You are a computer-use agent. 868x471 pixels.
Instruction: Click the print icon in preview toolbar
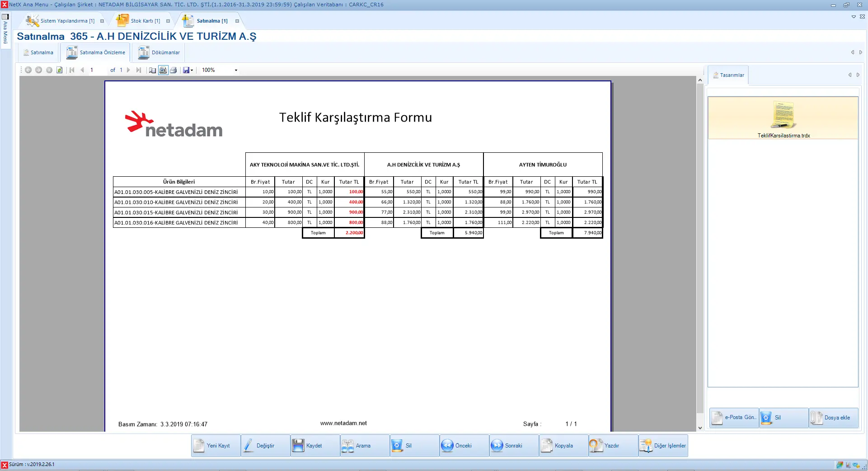tap(173, 70)
